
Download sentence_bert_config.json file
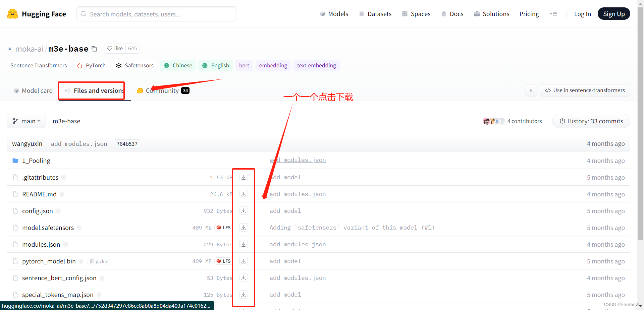pyautogui.click(x=244, y=278)
